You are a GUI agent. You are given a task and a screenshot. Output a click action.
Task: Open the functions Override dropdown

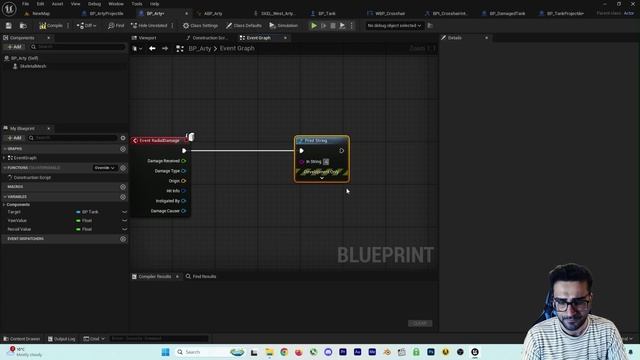click(104, 168)
